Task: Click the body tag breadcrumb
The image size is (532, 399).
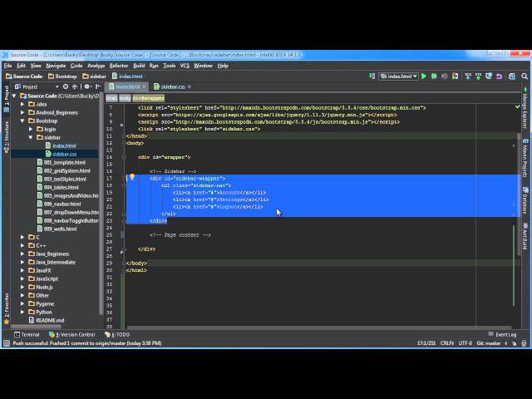Action: tap(125, 98)
